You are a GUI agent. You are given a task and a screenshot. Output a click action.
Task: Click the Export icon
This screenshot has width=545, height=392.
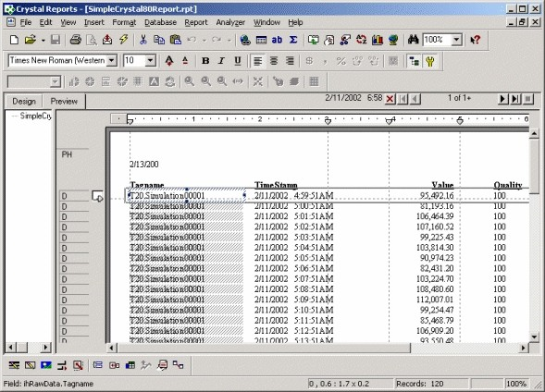[x=107, y=40]
